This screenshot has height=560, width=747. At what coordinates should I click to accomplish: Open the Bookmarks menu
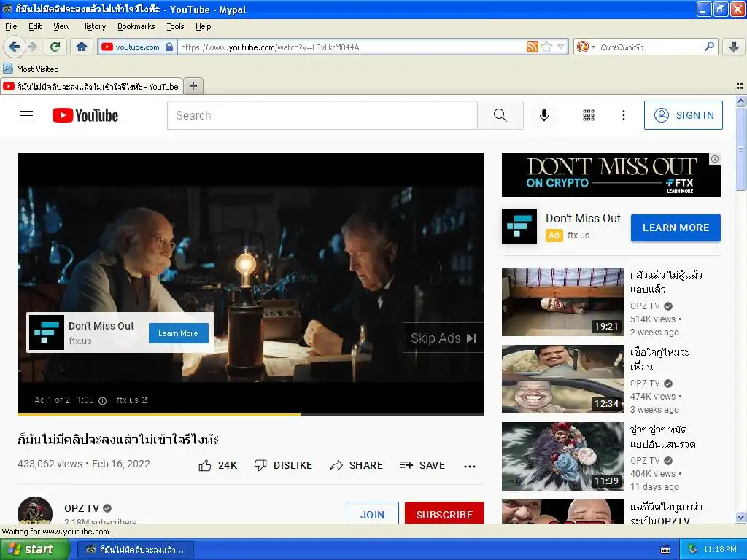tap(136, 26)
